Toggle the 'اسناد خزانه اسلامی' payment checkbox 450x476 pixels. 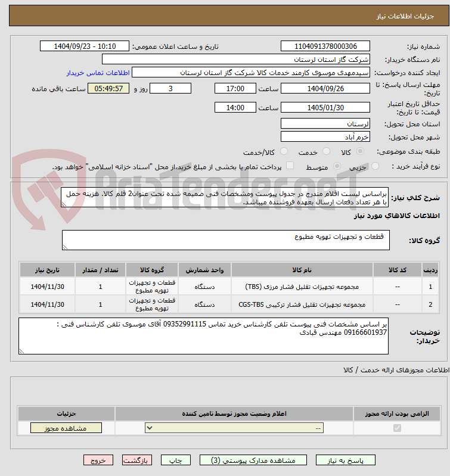click(x=290, y=167)
